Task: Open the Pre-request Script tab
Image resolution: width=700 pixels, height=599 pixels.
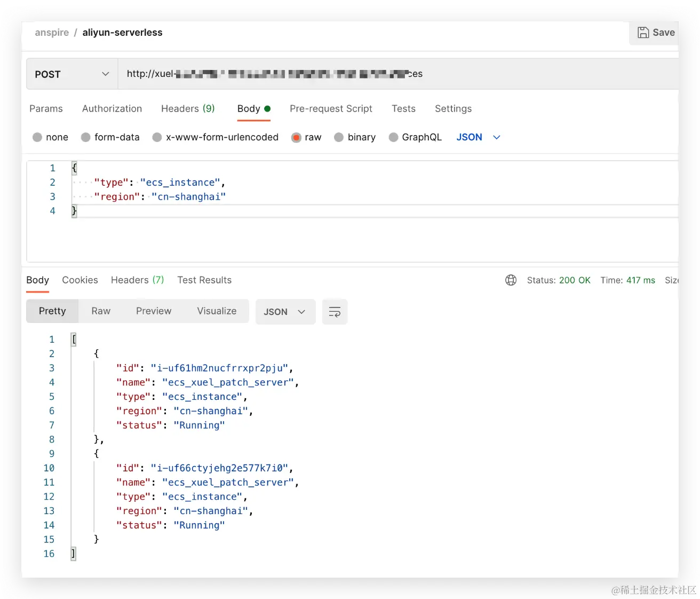Action: [x=331, y=108]
